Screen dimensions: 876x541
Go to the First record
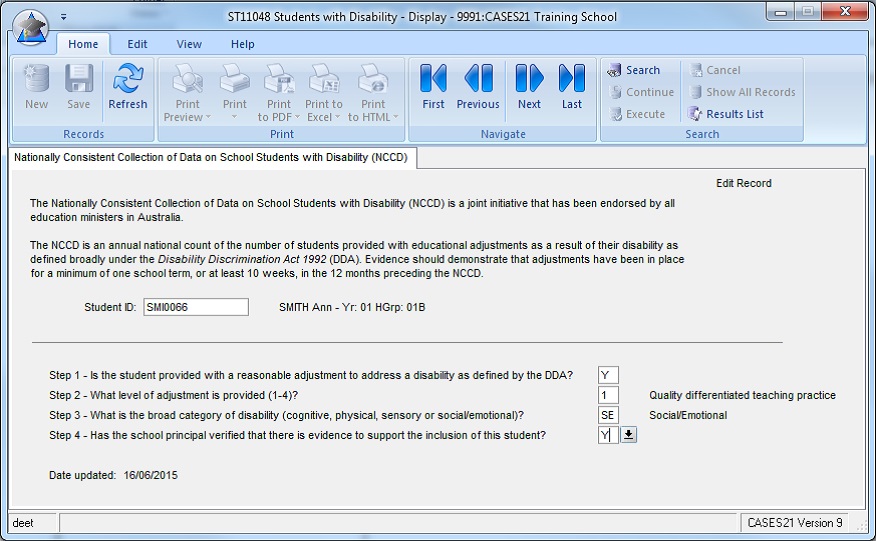[x=434, y=87]
